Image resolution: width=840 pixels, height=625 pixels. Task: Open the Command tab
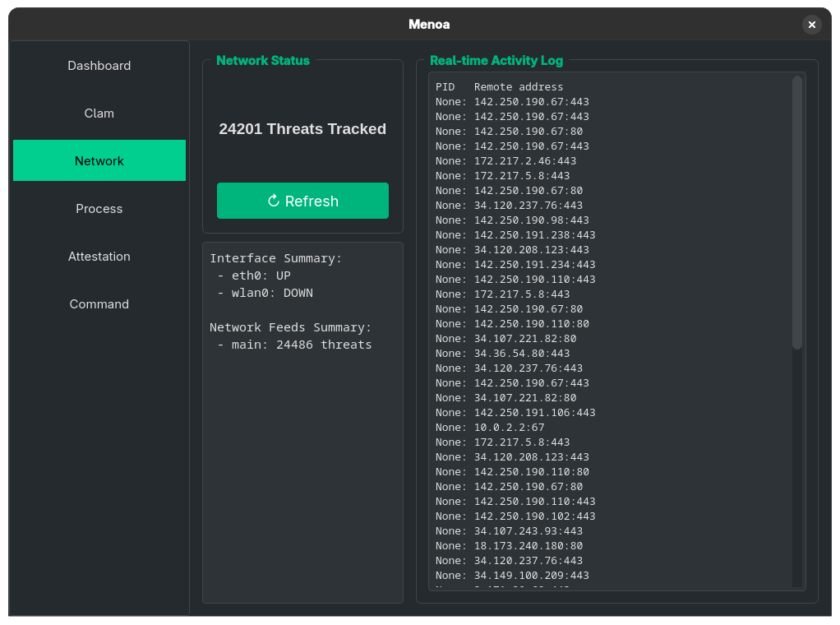point(99,304)
